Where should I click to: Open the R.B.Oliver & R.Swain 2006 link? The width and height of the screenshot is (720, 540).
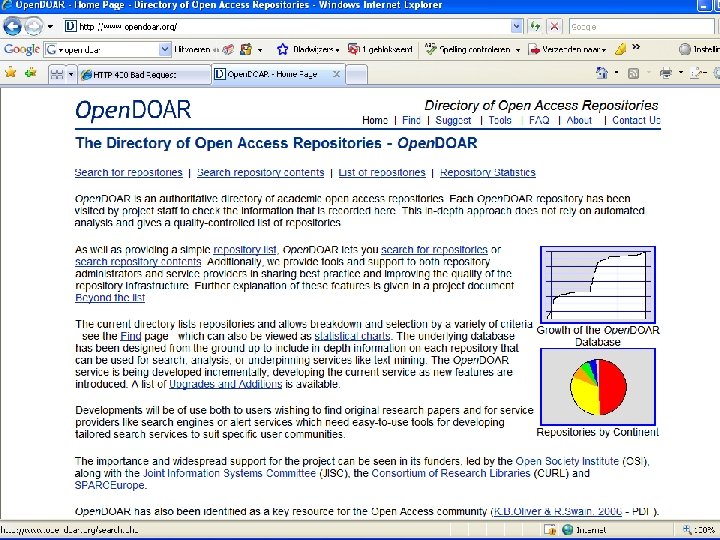tap(557, 512)
